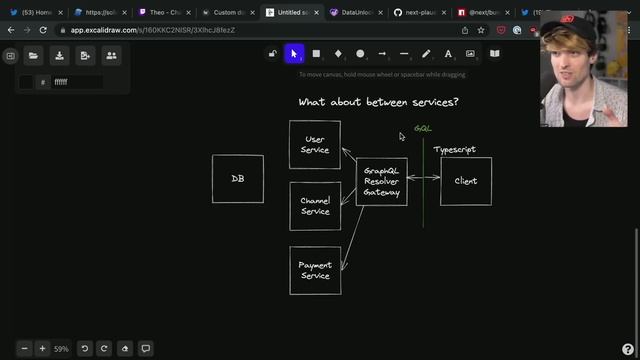The width and height of the screenshot is (640, 360).
Task: Click the share page icon
Action: click(465, 30)
